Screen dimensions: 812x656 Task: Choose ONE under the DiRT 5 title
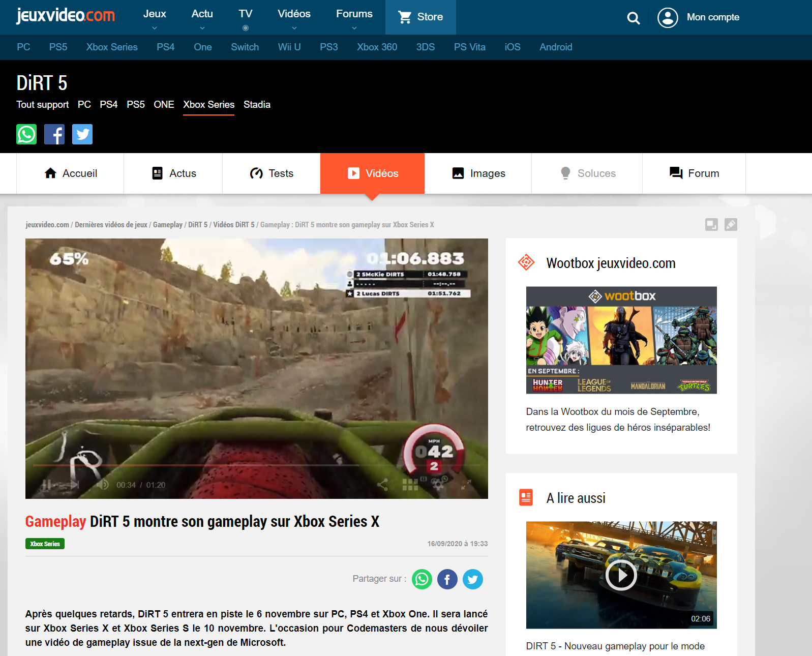(x=164, y=104)
